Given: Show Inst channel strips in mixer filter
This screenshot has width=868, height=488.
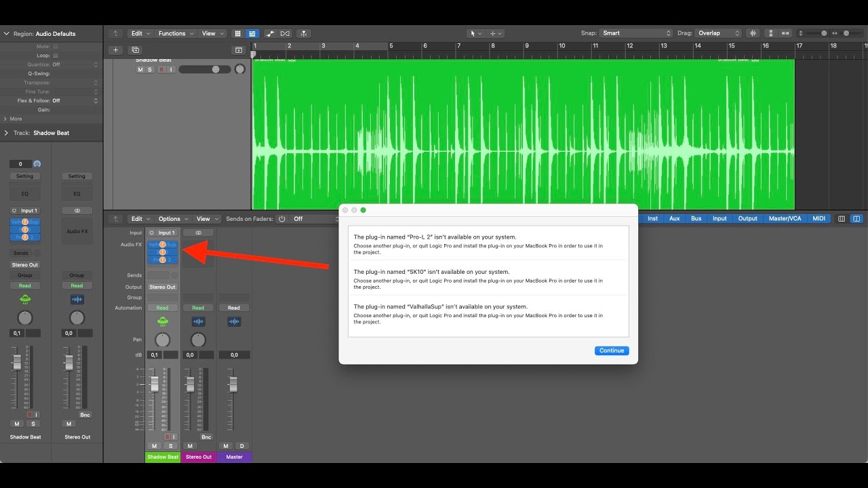Looking at the screenshot, I should (652, 218).
